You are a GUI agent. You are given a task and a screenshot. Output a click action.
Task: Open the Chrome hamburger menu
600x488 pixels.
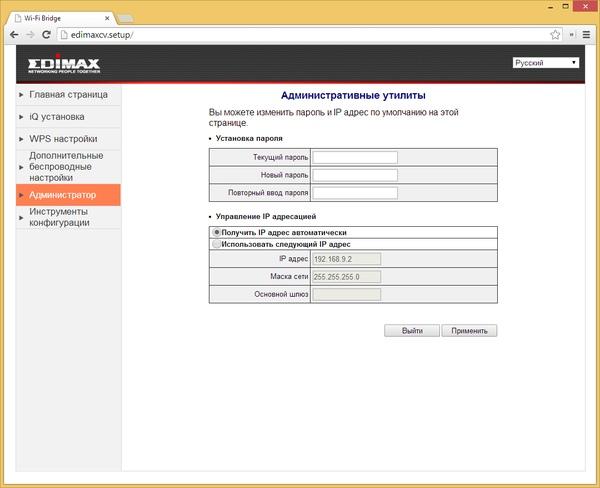point(586,35)
